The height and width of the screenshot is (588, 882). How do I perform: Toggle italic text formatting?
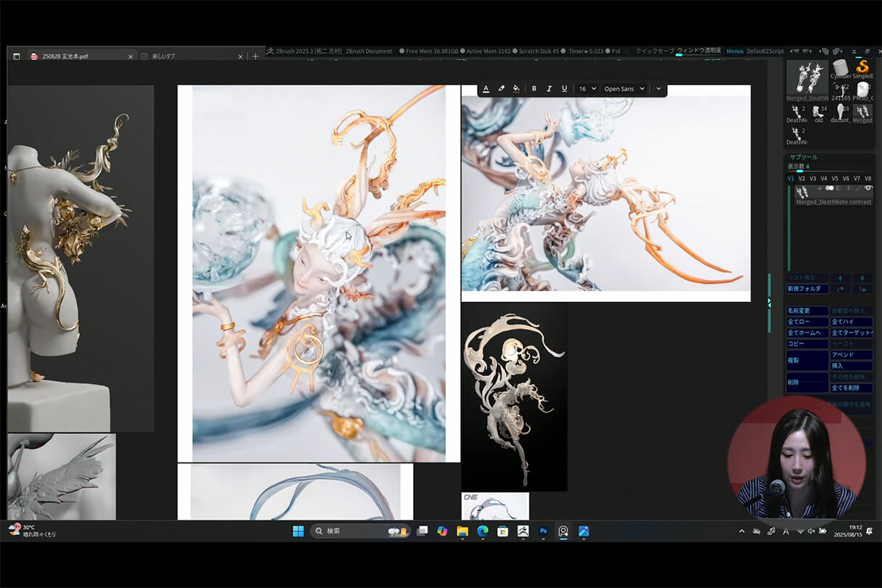pos(549,89)
